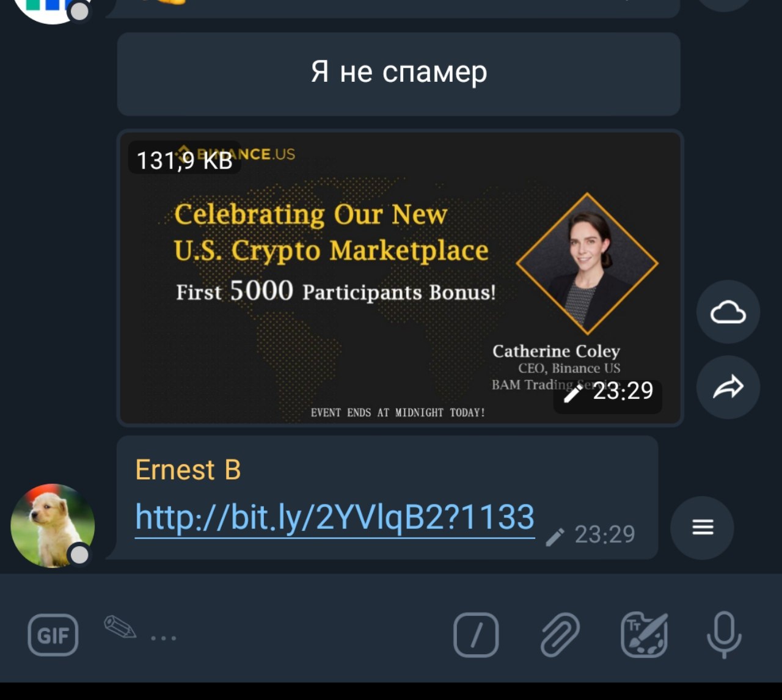This screenshot has height=700, width=782.
Task: Open the three-line menu beside Ernest's message
Action: tap(703, 527)
